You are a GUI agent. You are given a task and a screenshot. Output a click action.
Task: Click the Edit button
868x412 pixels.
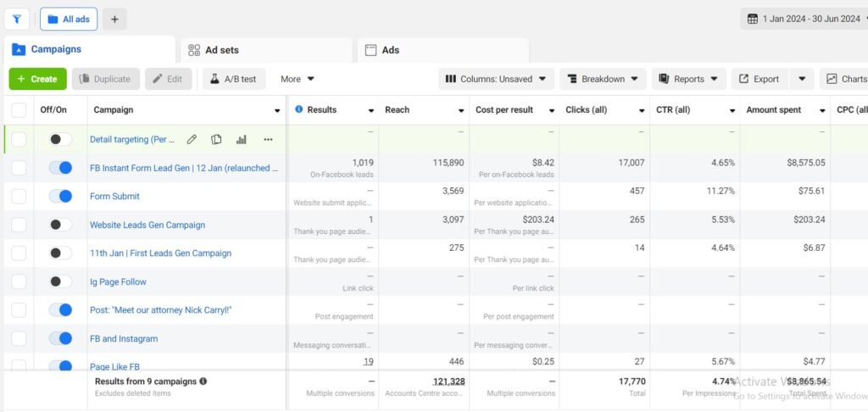click(x=169, y=79)
